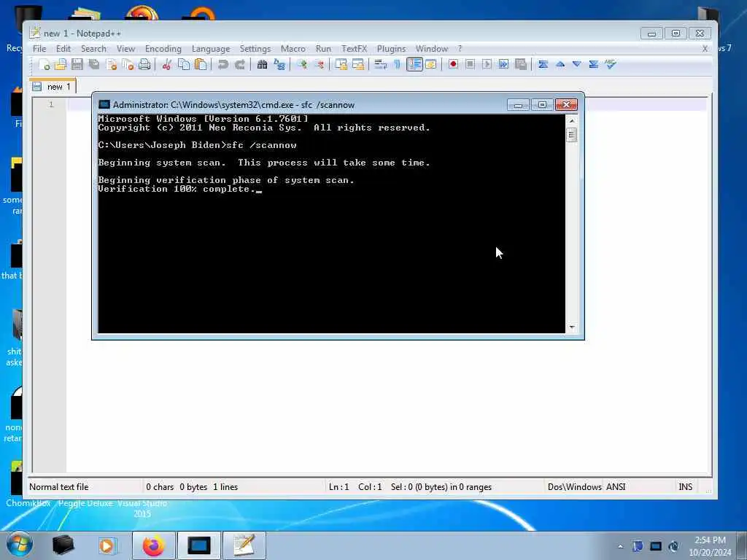This screenshot has height=560, width=747.
Task: Click the blue down-triangle toolbar icon
Action: (576, 64)
